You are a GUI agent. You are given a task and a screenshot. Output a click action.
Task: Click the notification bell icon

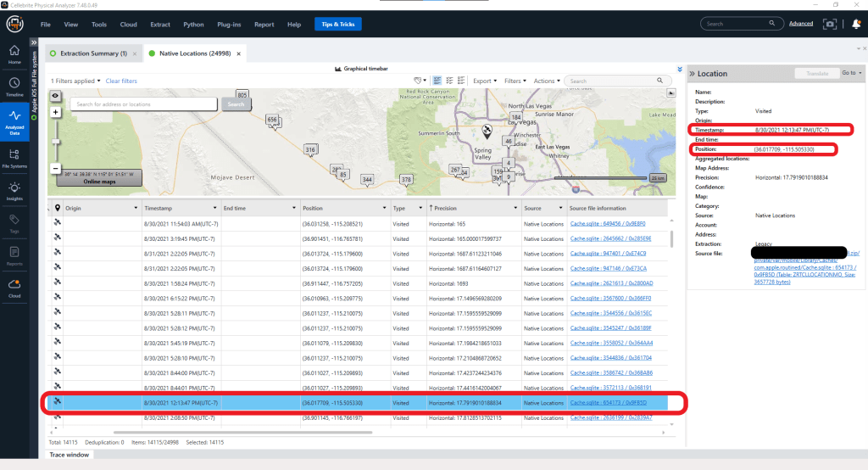[856, 24]
